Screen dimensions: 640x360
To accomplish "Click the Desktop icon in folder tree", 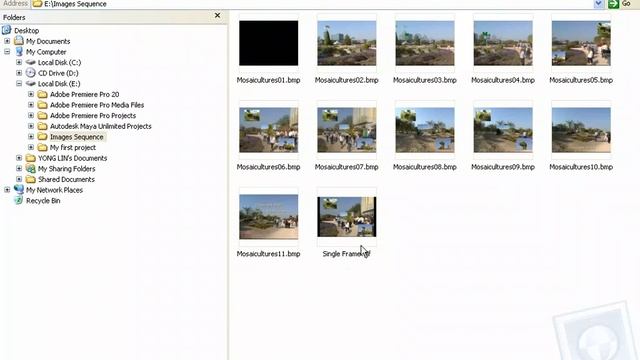I will pos(7,30).
